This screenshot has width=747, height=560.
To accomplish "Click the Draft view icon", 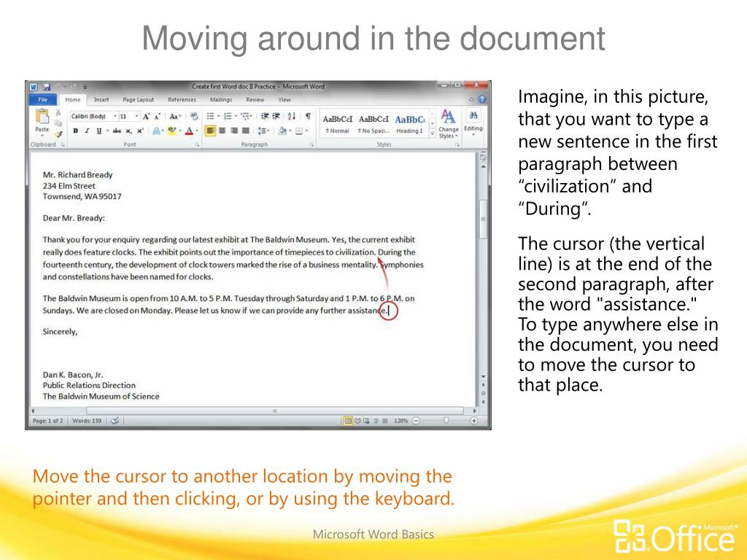I will pyautogui.click(x=384, y=421).
